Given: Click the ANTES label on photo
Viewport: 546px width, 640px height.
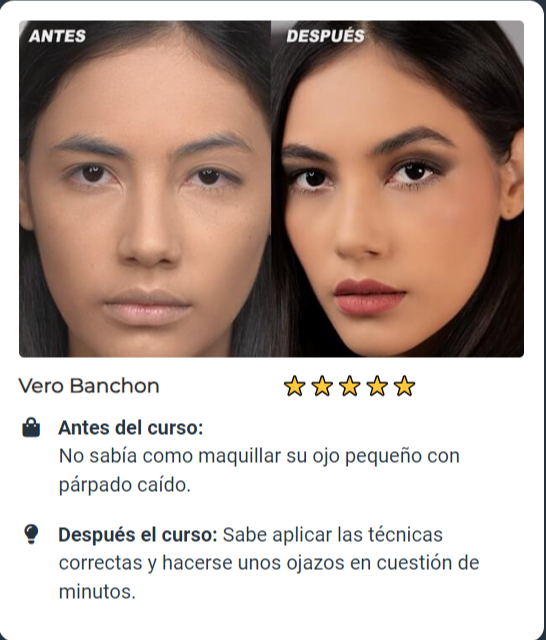Looking at the screenshot, I should coord(58,36).
